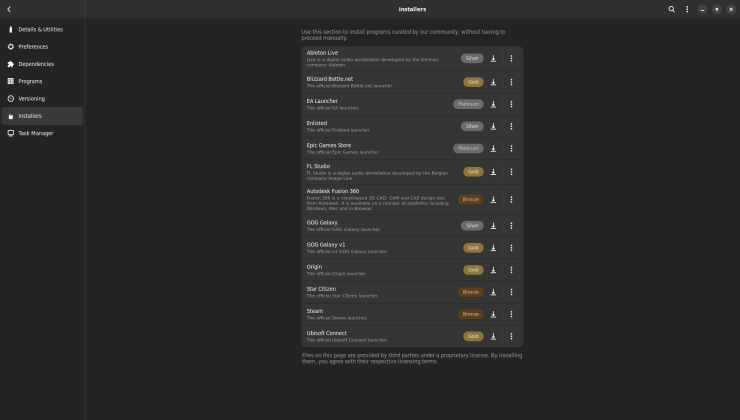This screenshot has width=740, height=420.
Task: Open more options for Enlisted
Action: [x=511, y=126]
